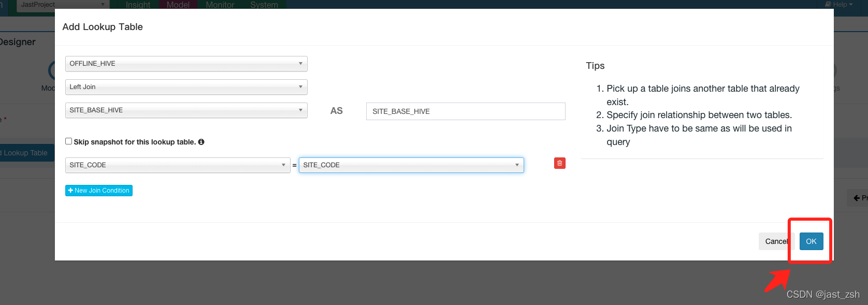Open the SITE_BASE_HIVE lookup table dropdown
868x305 pixels.
[x=186, y=110]
